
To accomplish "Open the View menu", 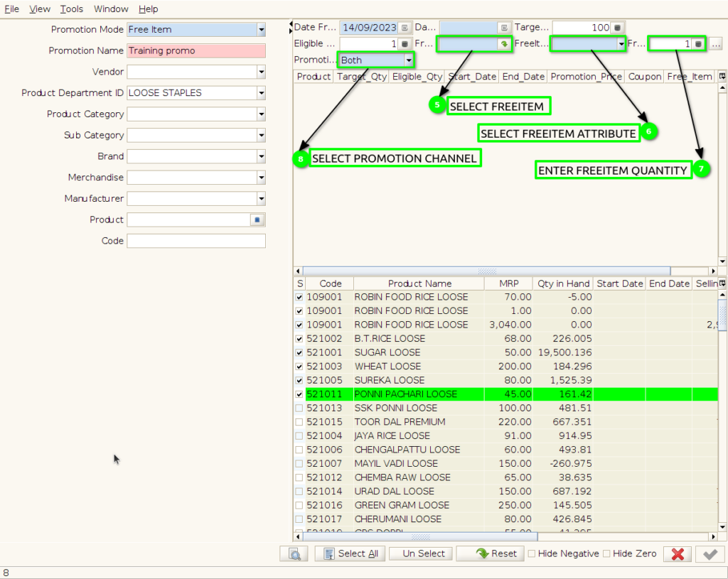I will (40, 9).
